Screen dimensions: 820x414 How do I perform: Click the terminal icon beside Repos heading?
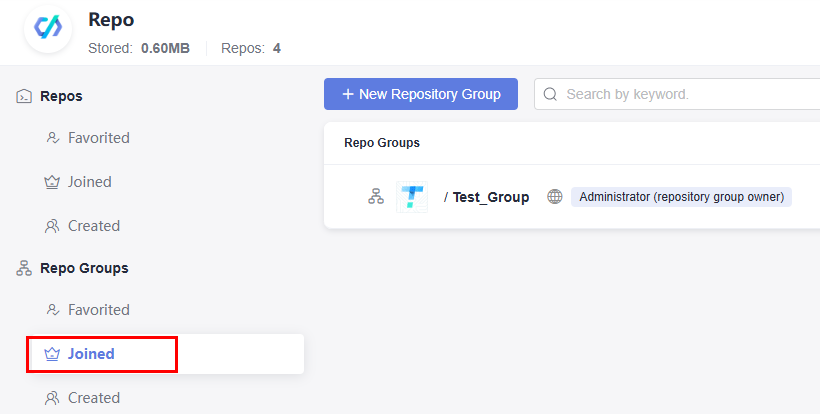coord(24,96)
